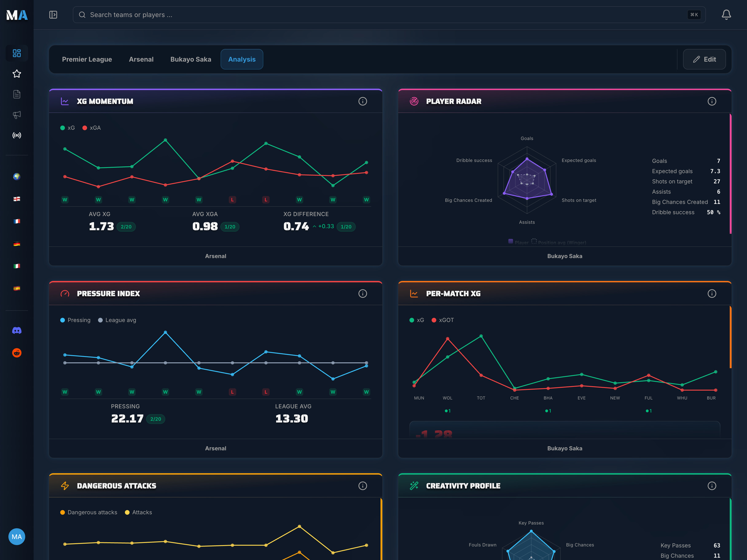Show info for Player Radar card
The width and height of the screenshot is (747, 560).
(712, 101)
